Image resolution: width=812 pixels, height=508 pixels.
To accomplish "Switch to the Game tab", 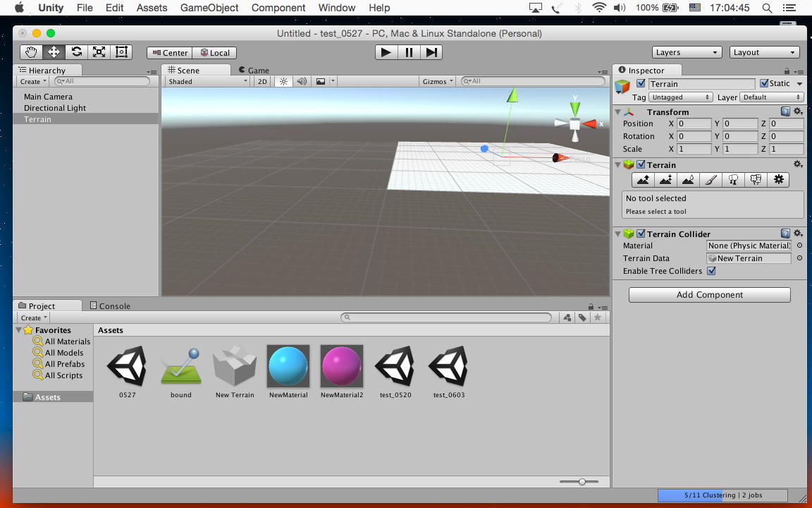I will (253, 70).
